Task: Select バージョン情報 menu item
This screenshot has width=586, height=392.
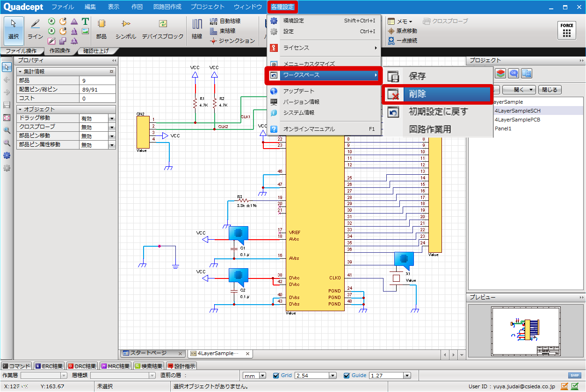Action: coord(325,102)
